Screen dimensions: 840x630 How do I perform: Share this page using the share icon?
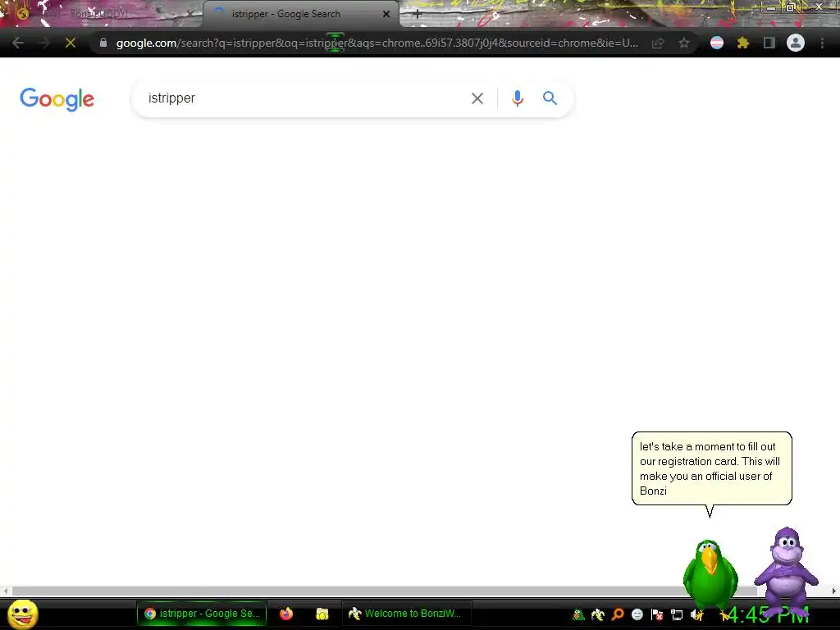pyautogui.click(x=658, y=43)
